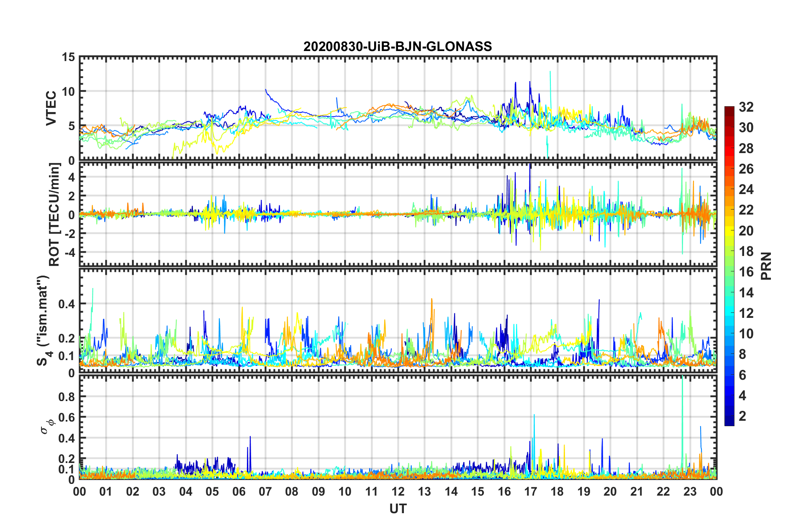Click the PRN colorbar gradient
This screenshot has height=532, width=796.
point(729,266)
